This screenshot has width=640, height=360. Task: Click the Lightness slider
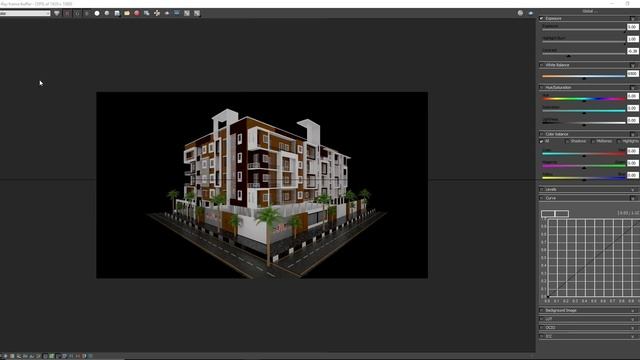coord(584,123)
